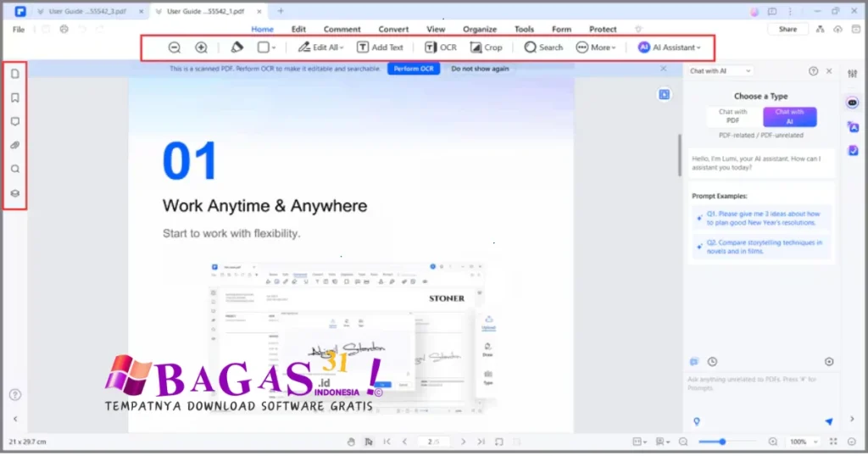Switch to User Guide ...55542_3.pdf tab
The width and height of the screenshot is (868, 456).
pyautogui.click(x=87, y=11)
